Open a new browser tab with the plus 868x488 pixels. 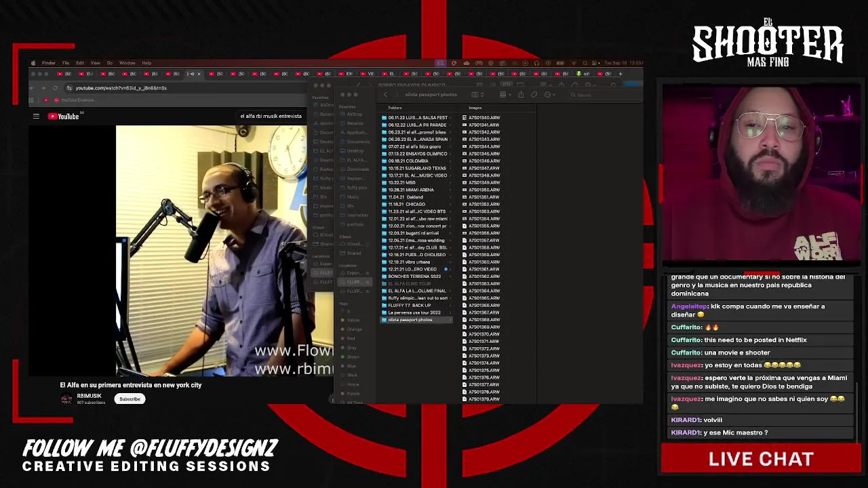pyautogui.click(x=620, y=74)
